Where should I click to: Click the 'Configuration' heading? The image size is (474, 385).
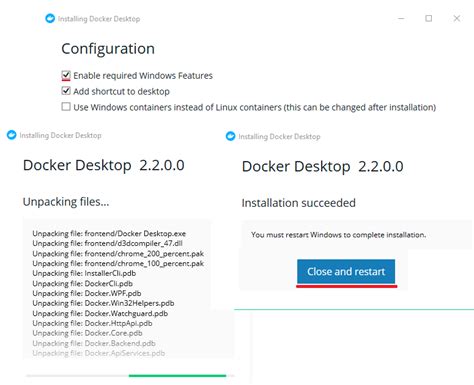(x=108, y=49)
